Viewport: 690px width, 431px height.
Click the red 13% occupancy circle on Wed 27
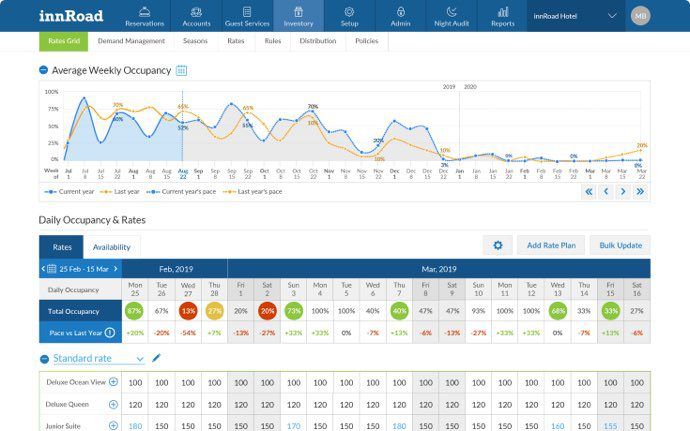[x=188, y=311]
